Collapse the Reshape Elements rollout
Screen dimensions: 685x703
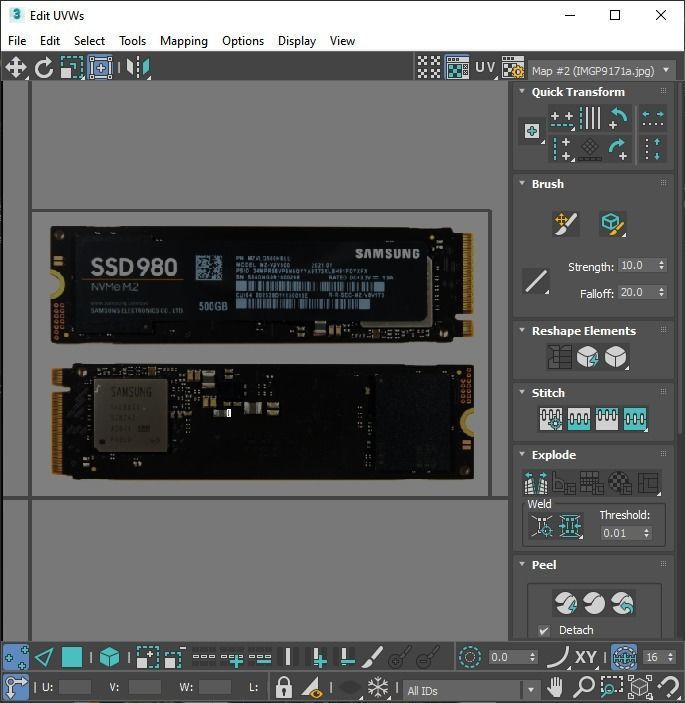[x=522, y=330]
